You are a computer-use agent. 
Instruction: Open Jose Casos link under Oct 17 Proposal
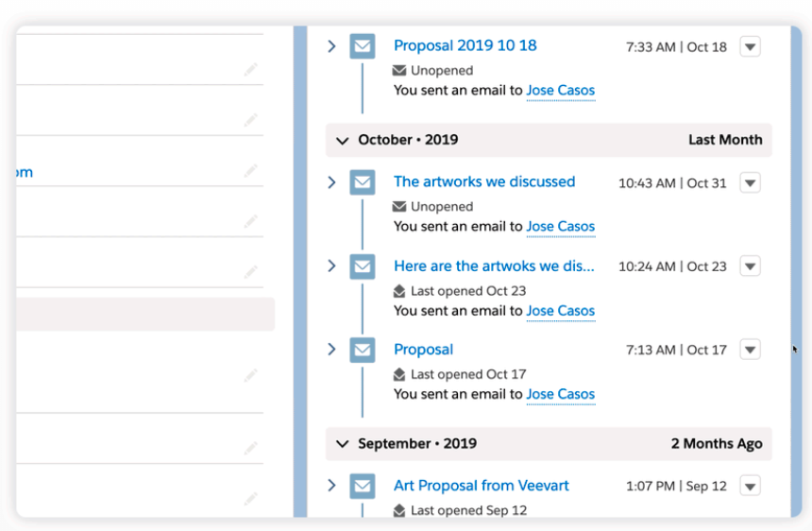(x=560, y=394)
